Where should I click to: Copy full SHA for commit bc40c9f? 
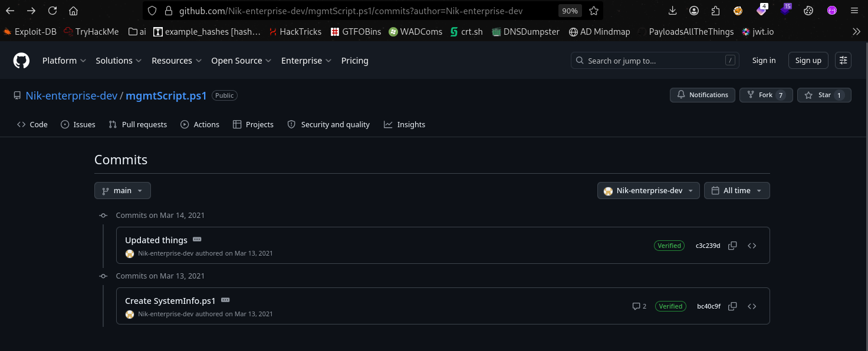click(x=732, y=306)
